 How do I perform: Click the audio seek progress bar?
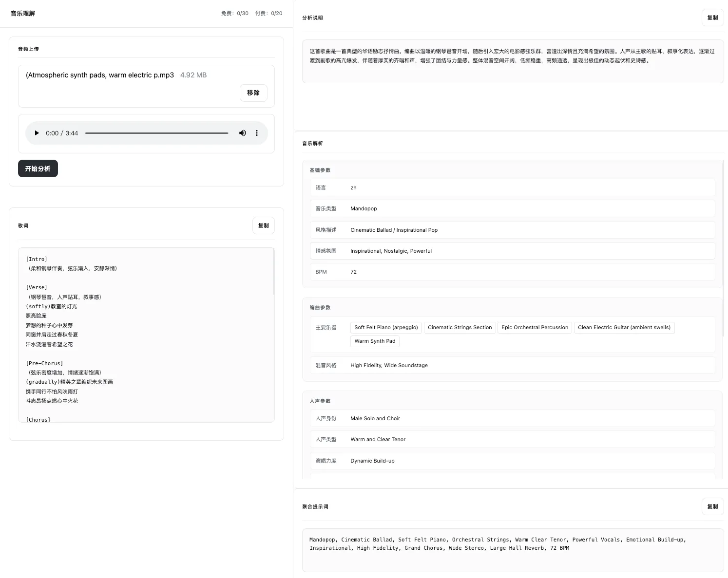coord(156,133)
